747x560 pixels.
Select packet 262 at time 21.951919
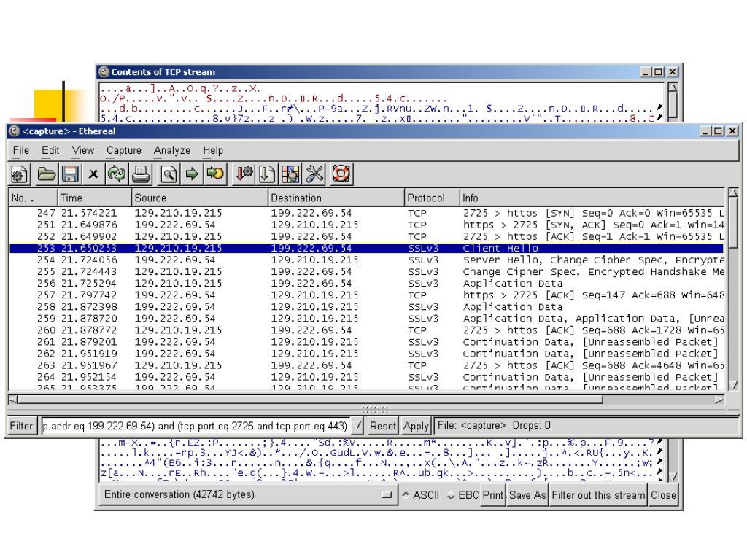[x=366, y=354]
